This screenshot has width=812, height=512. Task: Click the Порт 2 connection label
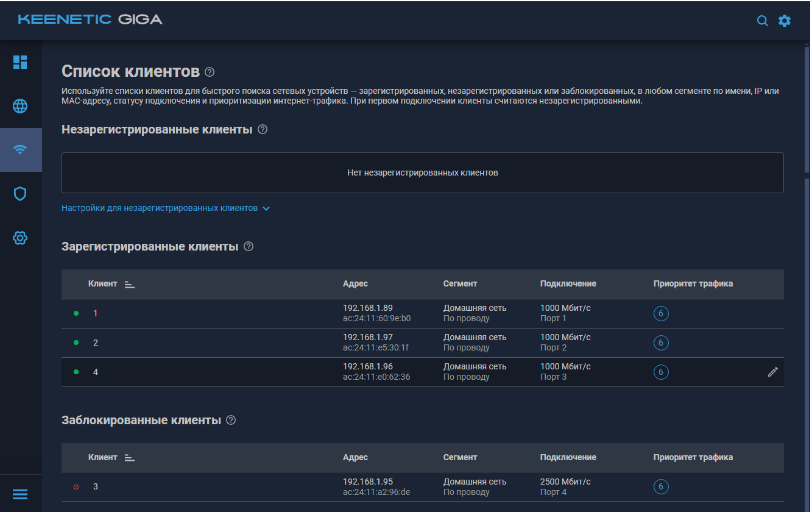click(554, 347)
